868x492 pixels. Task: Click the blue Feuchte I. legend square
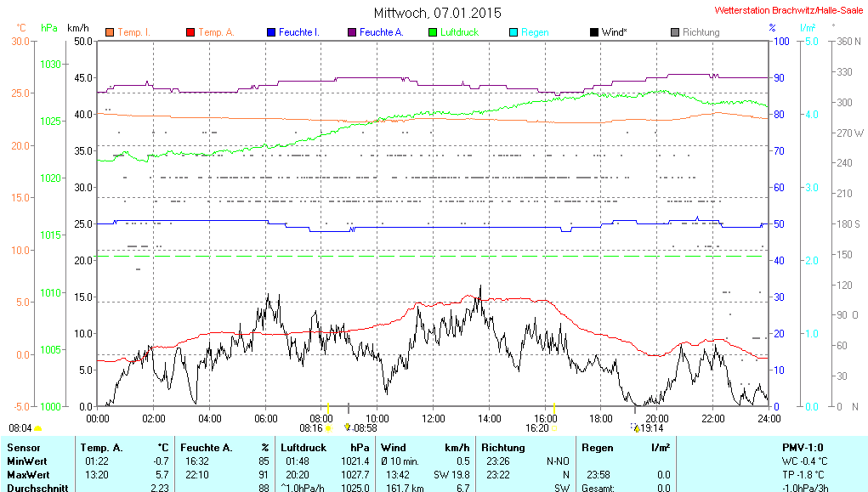[x=271, y=32]
